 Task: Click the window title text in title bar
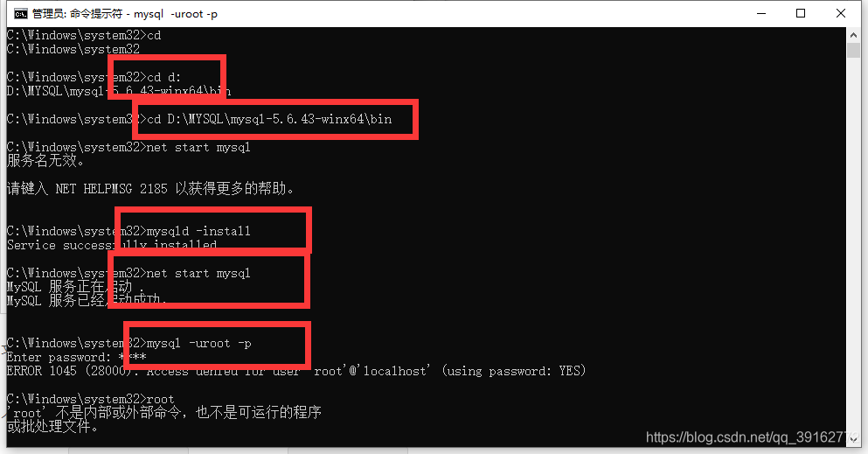tap(124, 14)
